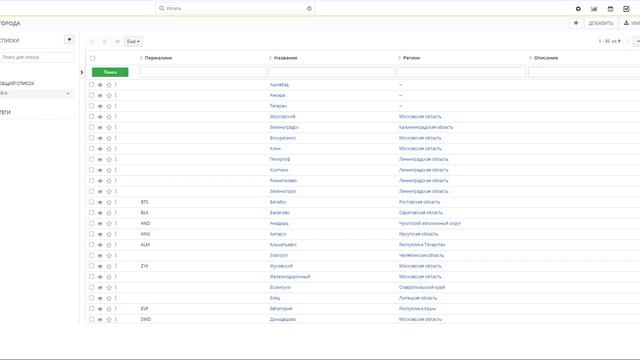Open the row menu dots for Ангарск

pyautogui.click(x=116, y=234)
